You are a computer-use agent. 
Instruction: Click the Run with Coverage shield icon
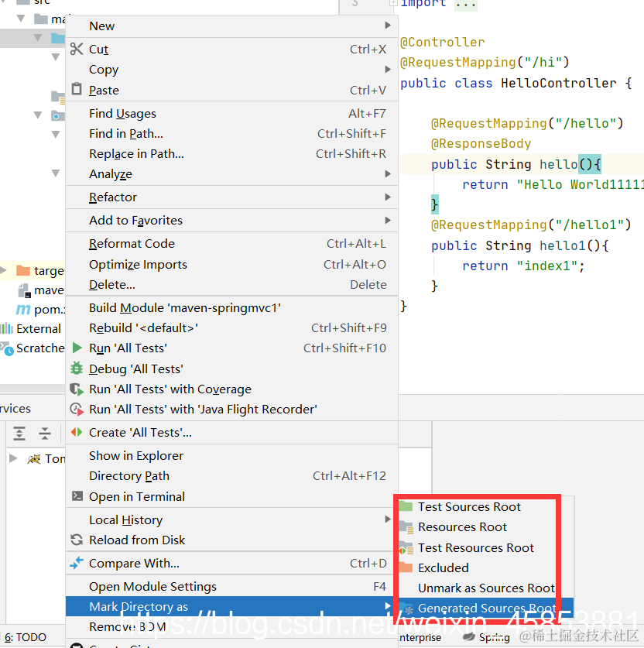pyautogui.click(x=77, y=389)
